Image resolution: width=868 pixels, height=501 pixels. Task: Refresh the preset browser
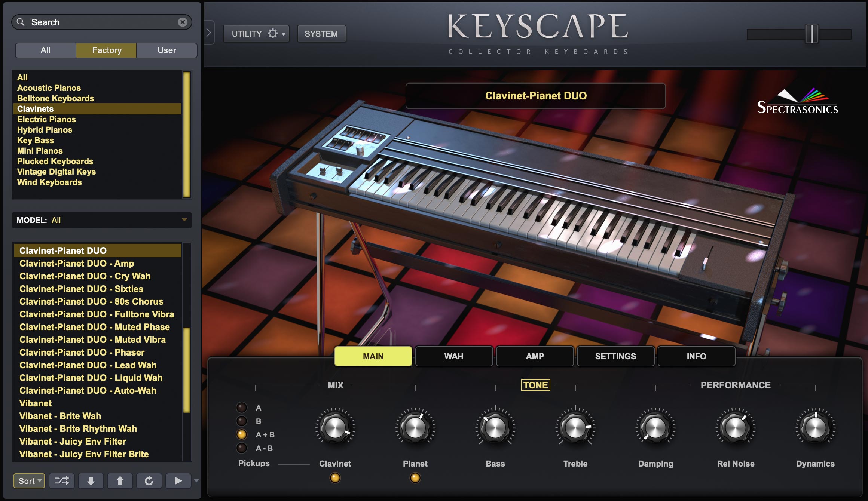[x=149, y=481]
